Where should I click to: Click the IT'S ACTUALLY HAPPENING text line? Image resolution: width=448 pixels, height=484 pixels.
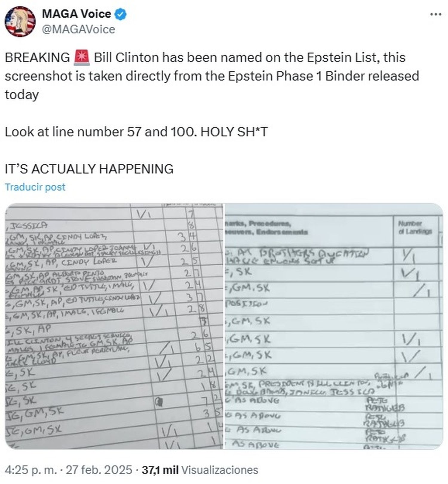(89, 169)
